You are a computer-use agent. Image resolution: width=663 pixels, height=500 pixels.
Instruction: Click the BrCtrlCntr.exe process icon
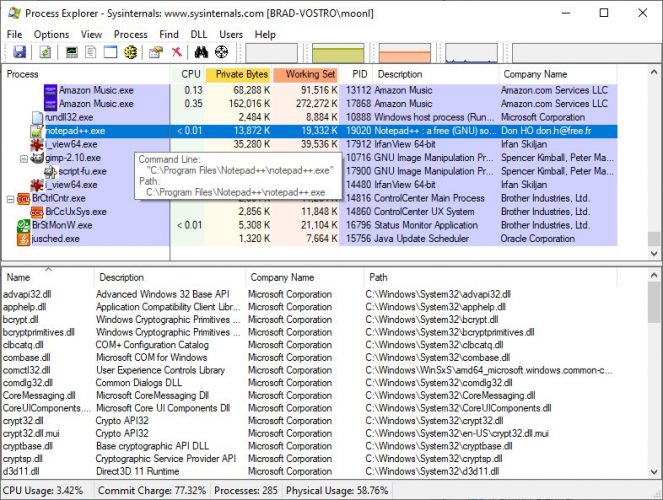tap(24, 199)
